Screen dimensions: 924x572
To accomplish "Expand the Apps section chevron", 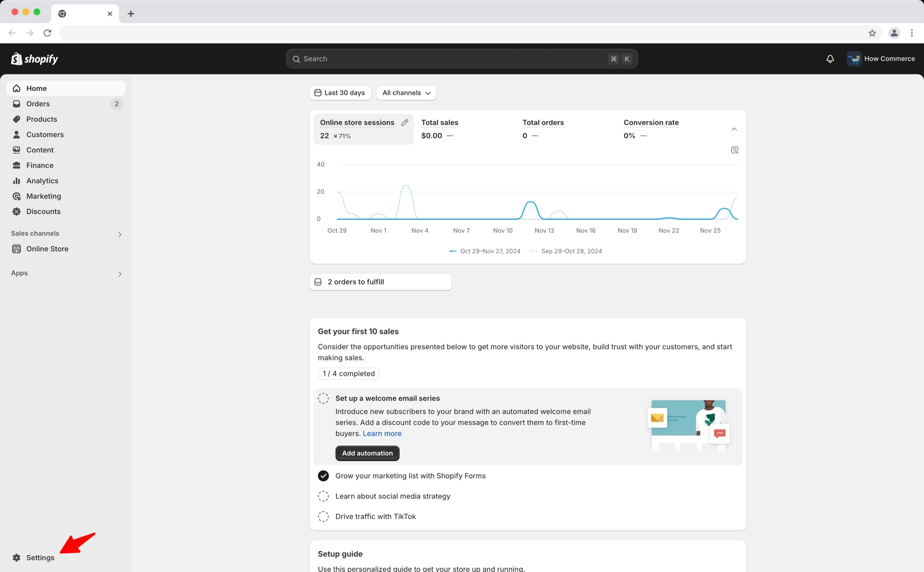I will coord(120,274).
